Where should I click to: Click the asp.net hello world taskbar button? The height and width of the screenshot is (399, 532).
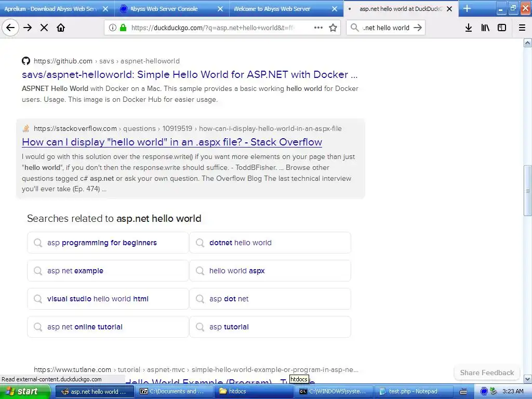tap(94, 392)
